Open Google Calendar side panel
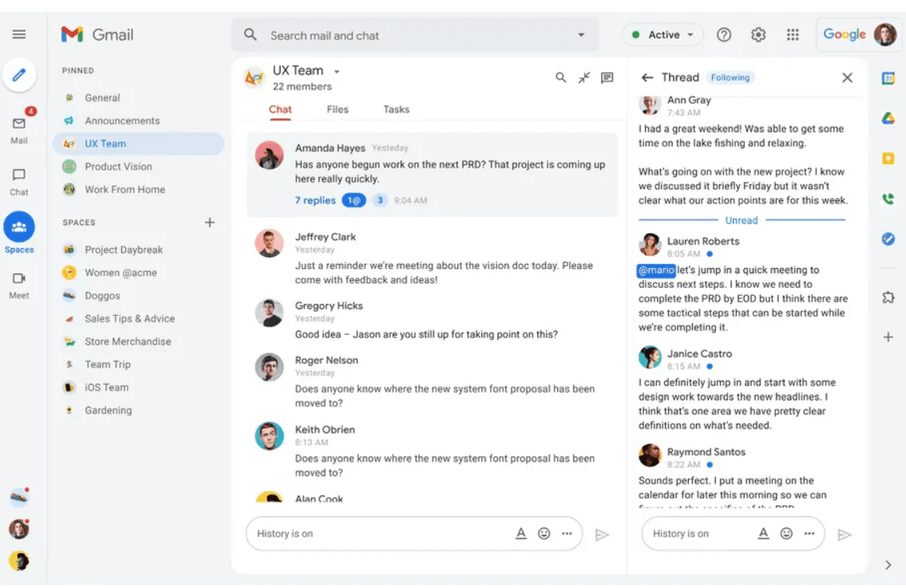906x588 pixels. [x=888, y=78]
